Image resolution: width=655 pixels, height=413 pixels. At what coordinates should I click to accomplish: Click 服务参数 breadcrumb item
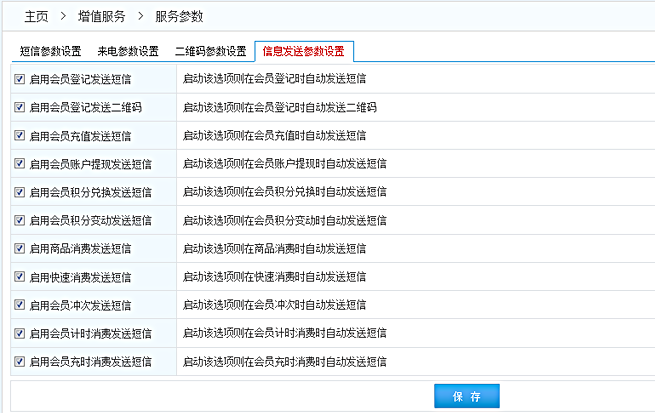pyautogui.click(x=180, y=16)
